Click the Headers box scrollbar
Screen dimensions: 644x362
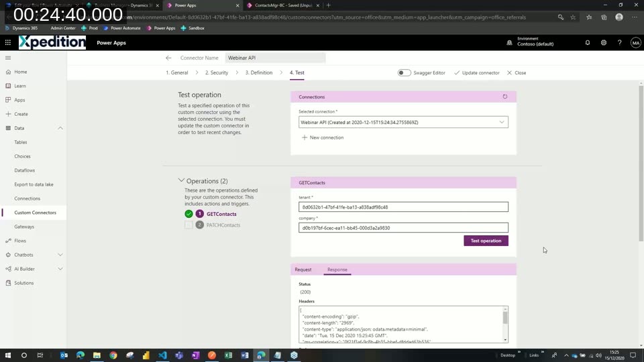point(505,318)
